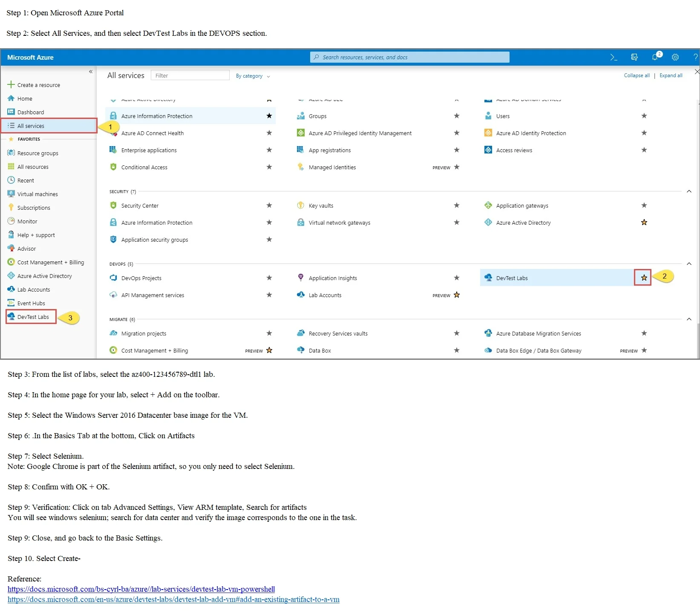Open the devtest-lab-vm-powershell docs link
Screen dimensions: 700x616
pos(141,589)
